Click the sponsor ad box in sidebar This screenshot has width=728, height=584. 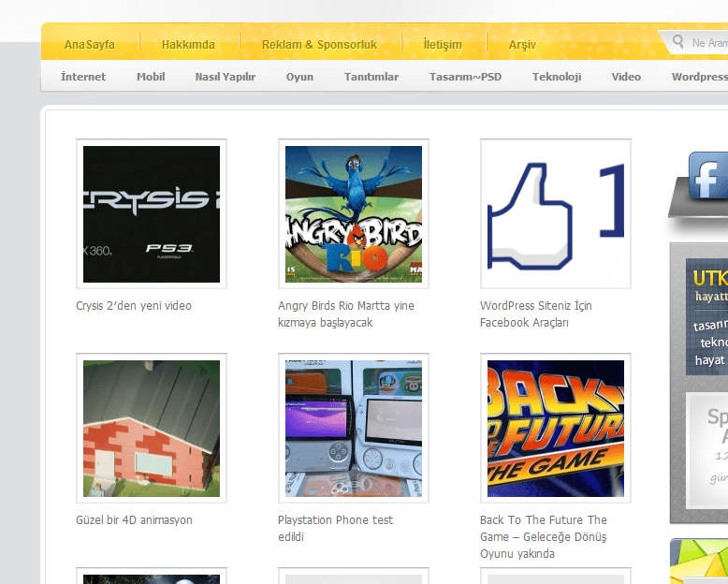coord(706,450)
